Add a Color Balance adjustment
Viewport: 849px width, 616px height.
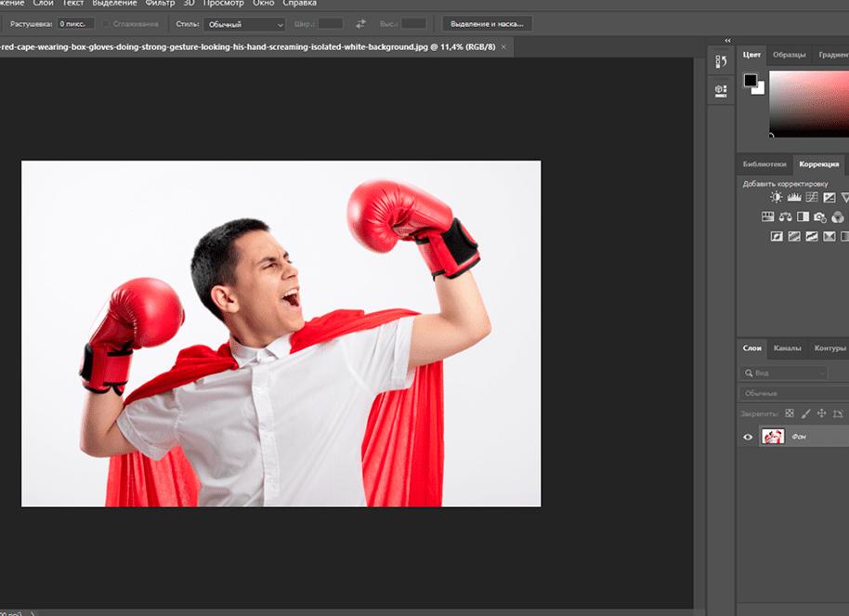785,216
